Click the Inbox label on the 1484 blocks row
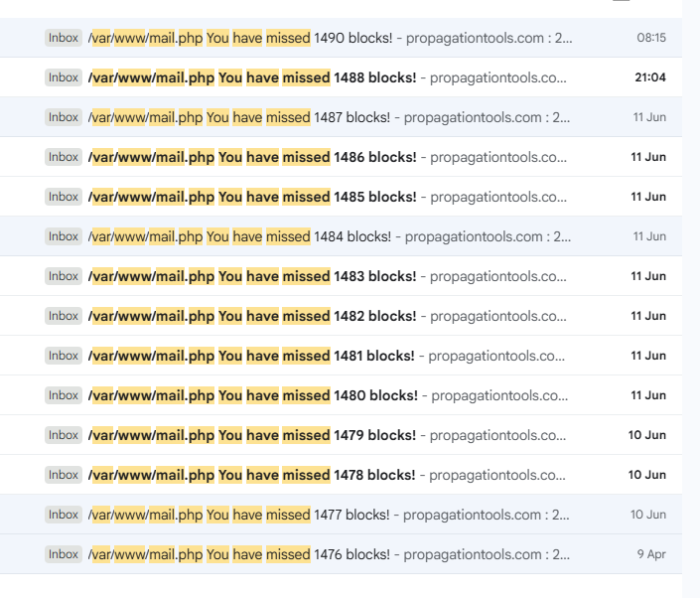The height and width of the screenshot is (598, 700). [x=64, y=236]
